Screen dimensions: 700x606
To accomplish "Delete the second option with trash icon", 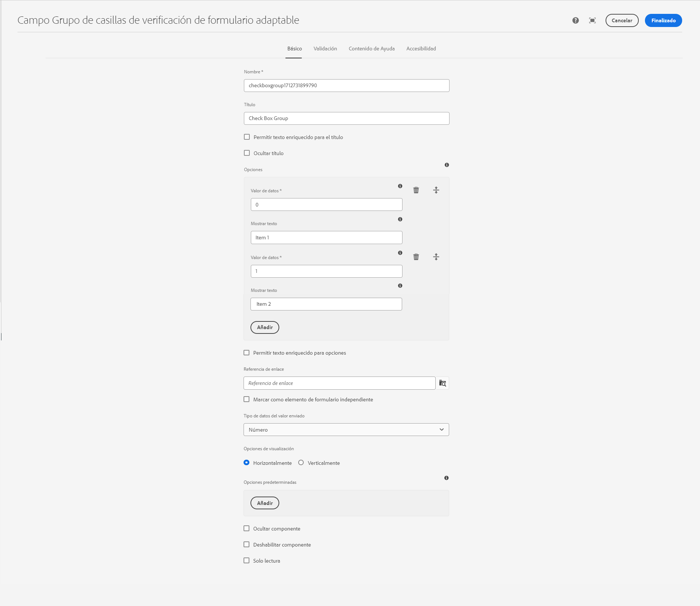I will pos(416,257).
